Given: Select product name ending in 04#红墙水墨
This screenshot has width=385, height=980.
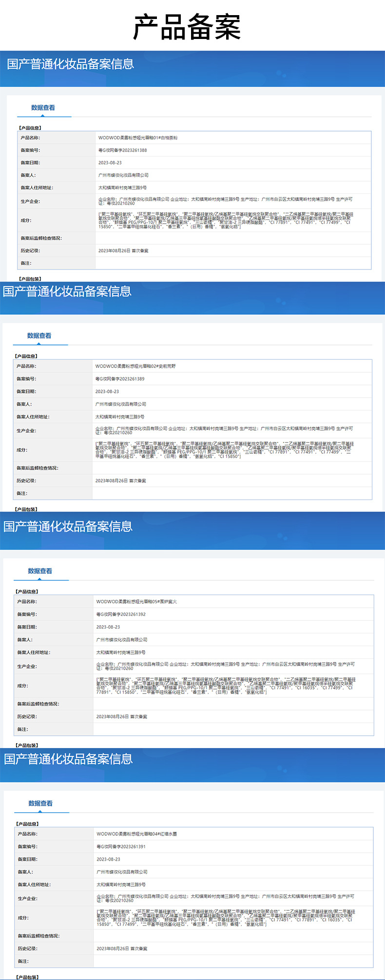Looking at the screenshot, I should click(x=137, y=834).
